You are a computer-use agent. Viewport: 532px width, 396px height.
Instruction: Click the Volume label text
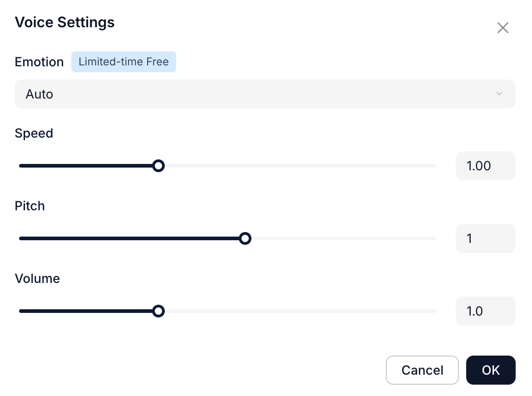[37, 278]
